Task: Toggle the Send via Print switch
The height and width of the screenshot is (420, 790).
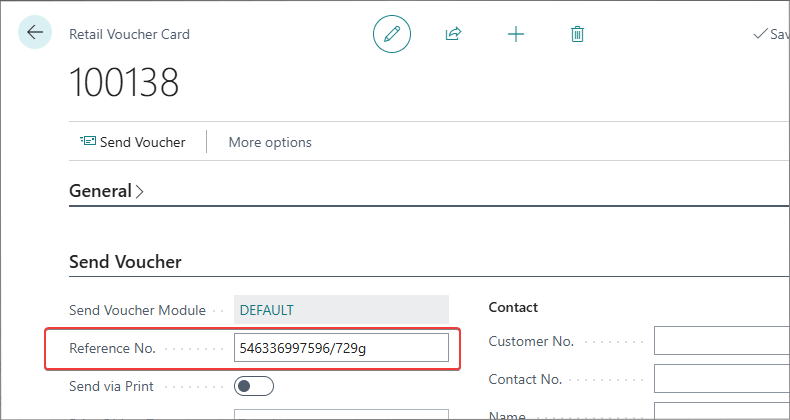Action: 254,386
